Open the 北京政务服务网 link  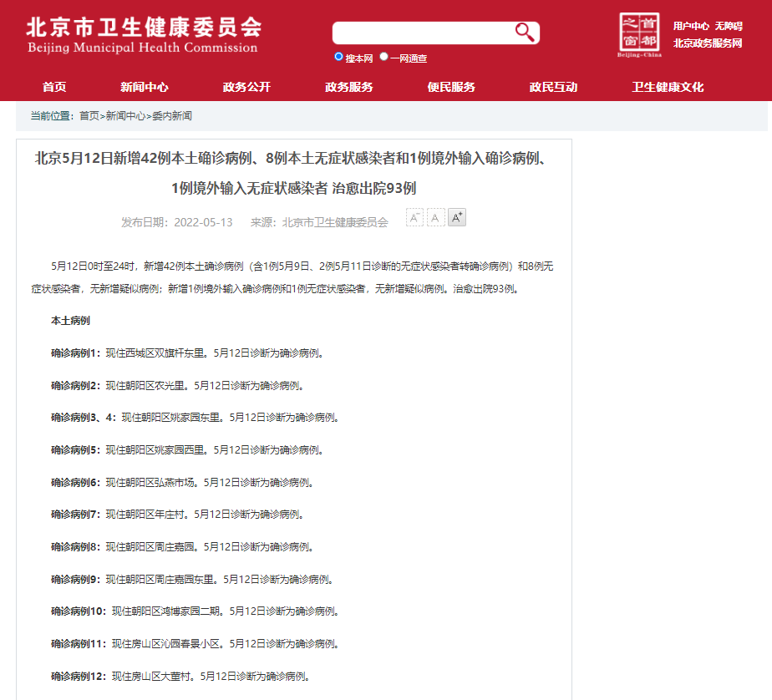[707, 43]
